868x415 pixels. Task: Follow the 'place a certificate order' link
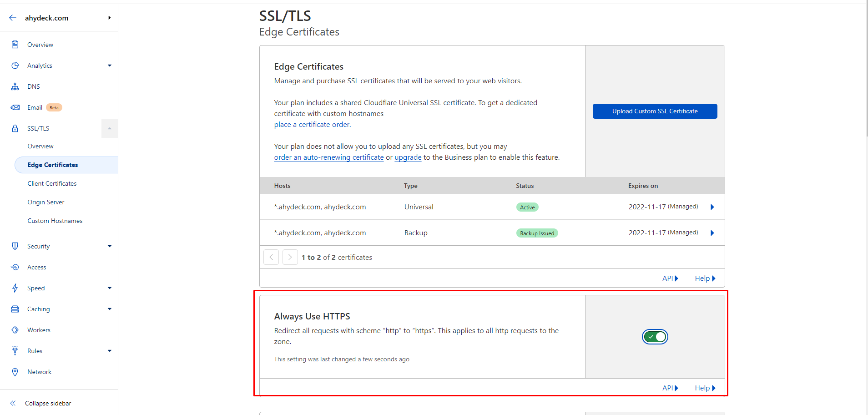pyautogui.click(x=312, y=125)
